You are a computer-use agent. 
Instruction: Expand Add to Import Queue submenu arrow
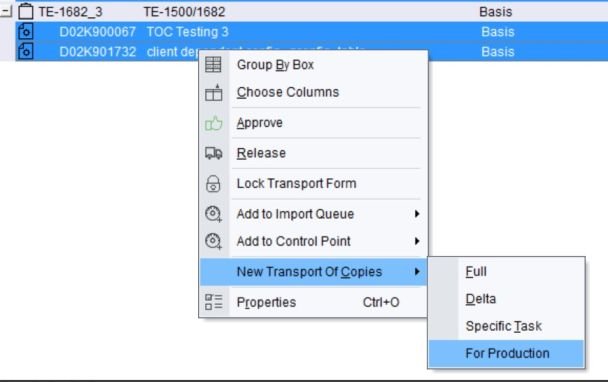point(417,214)
